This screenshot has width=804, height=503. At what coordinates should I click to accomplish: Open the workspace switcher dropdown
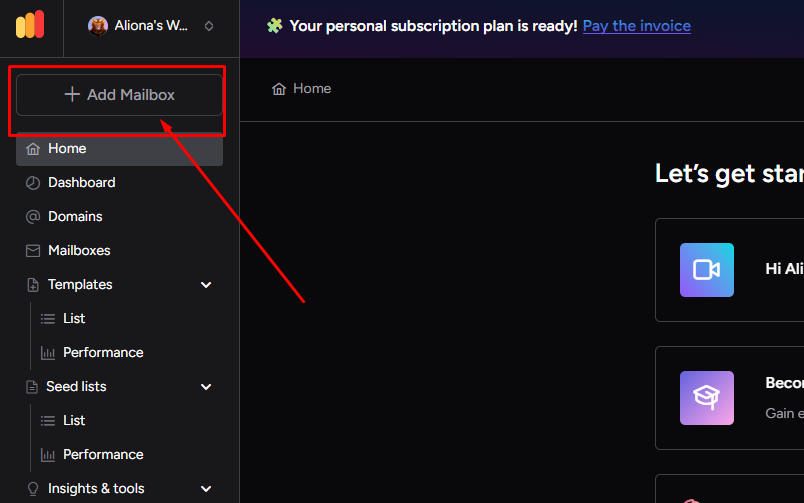click(208, 26)
